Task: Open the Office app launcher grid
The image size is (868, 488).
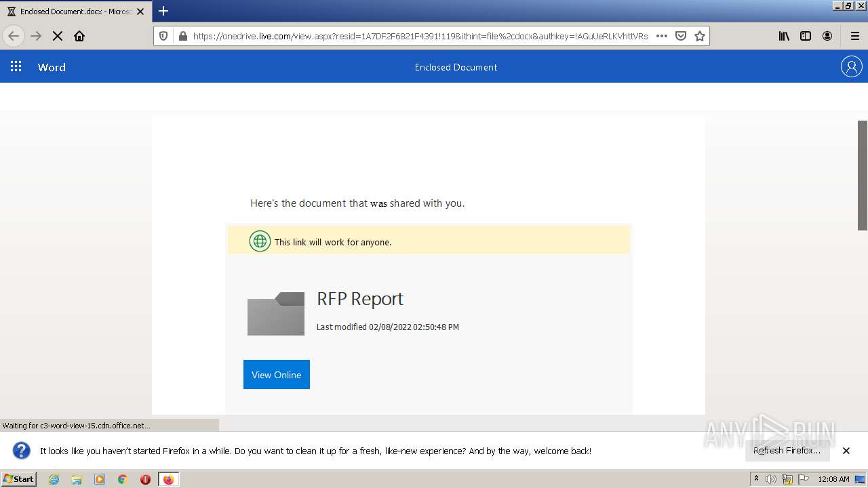Action: coord(16,66)
